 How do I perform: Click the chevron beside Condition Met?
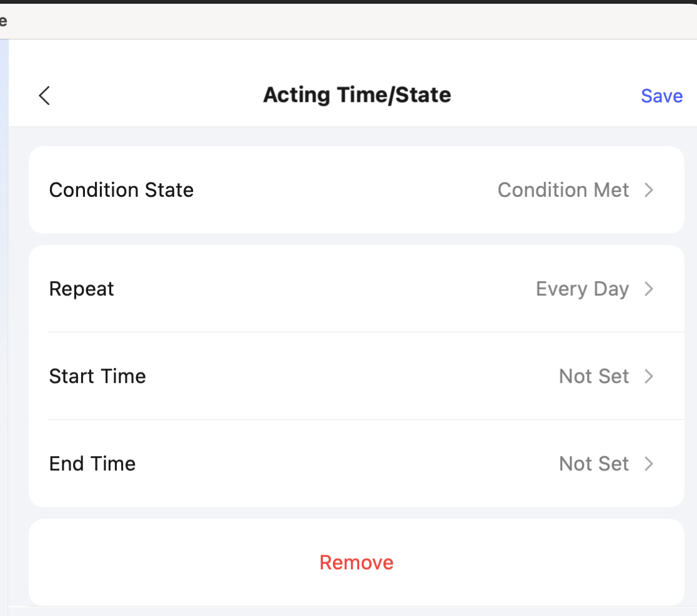pyautogui.click(x=649, y=190)
